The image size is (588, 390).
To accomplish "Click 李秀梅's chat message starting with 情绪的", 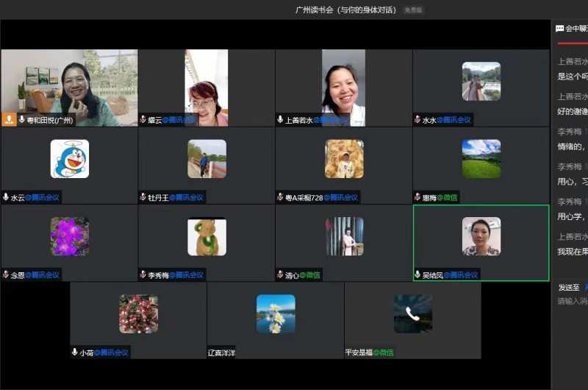I will (570, 146).
